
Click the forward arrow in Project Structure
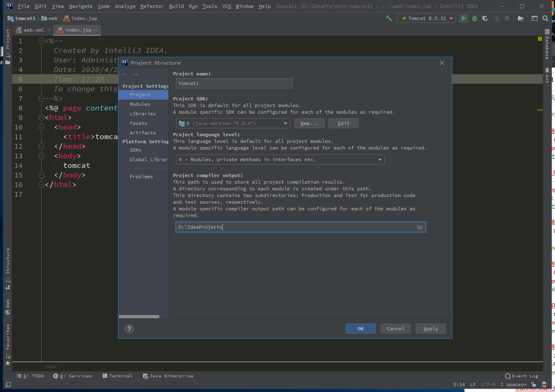click(x=136, y=75)
